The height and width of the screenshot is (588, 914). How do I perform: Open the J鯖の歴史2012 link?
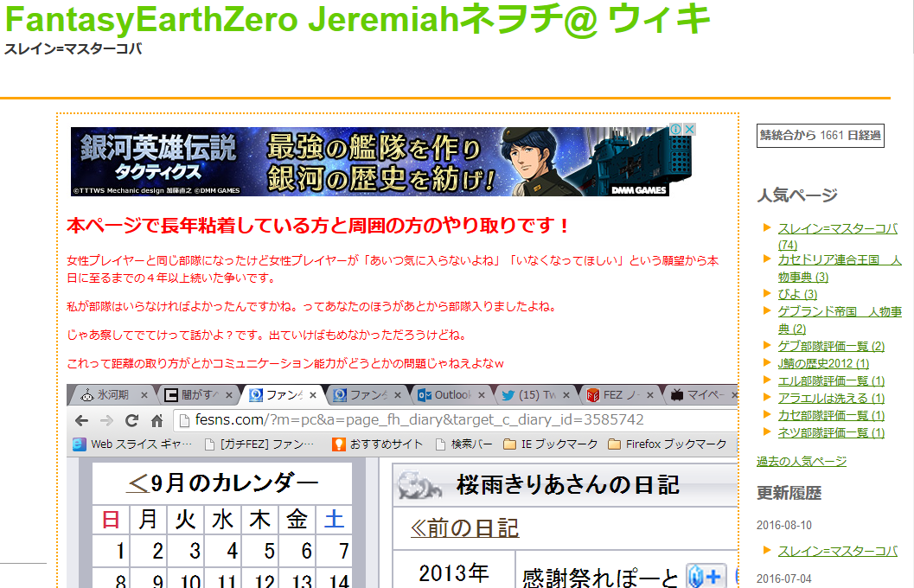coord(822,363)
